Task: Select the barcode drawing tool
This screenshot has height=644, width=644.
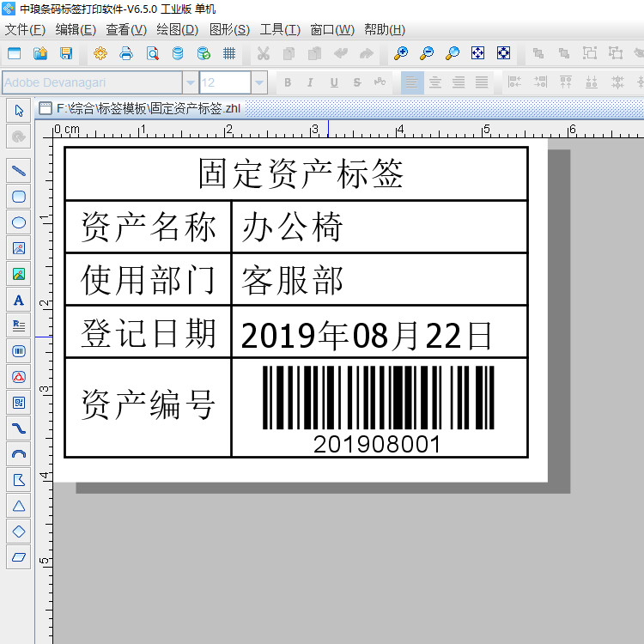Action: tap(19, 351)
